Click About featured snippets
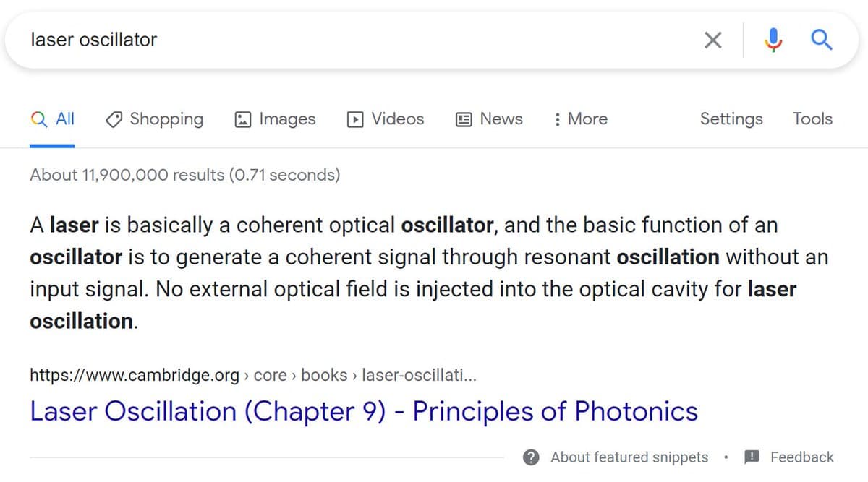Image resolution: width=868 pixels, height=482 pixels. tap(629, 457)
